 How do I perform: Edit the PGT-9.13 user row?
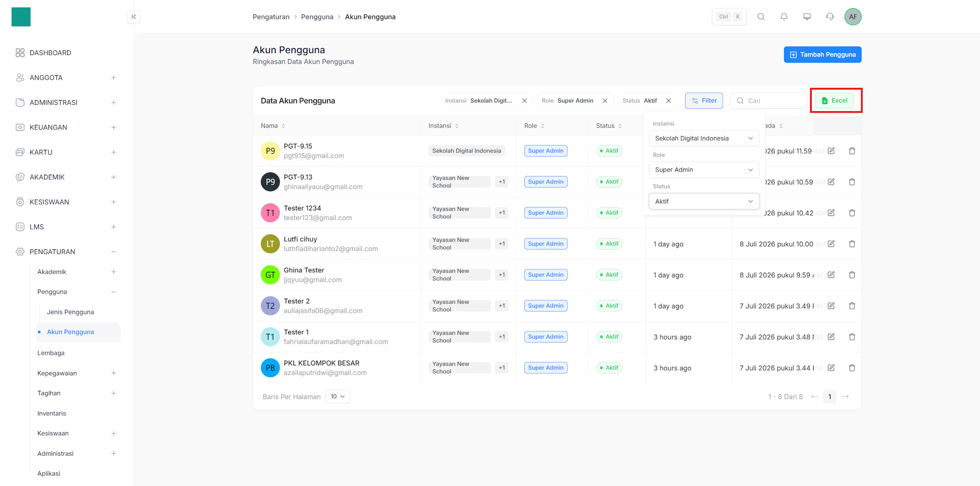click(x=831, y=182)
